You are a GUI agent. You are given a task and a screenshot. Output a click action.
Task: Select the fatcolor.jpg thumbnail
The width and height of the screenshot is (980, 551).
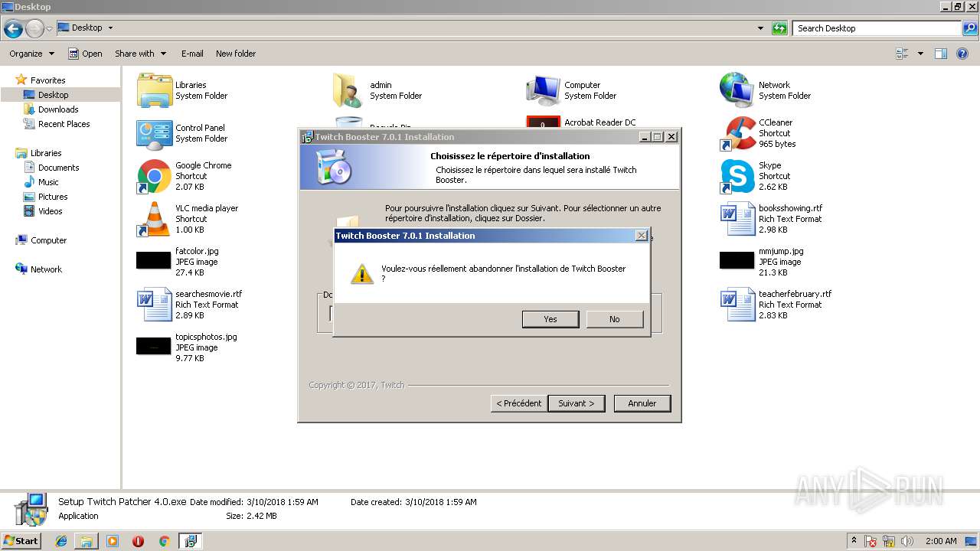154,261
